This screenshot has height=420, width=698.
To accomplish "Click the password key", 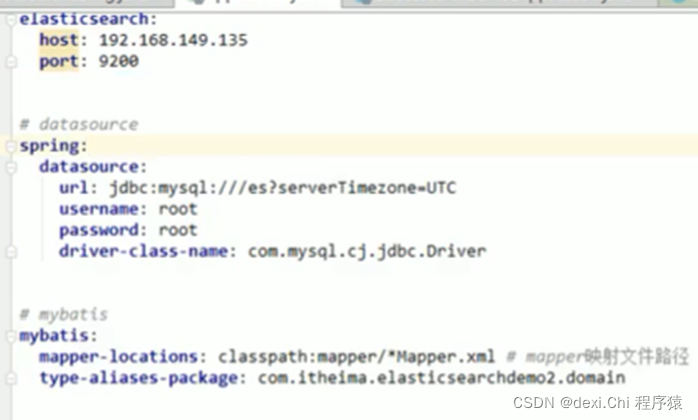I will pyautogui.click(x=98, y=231).
